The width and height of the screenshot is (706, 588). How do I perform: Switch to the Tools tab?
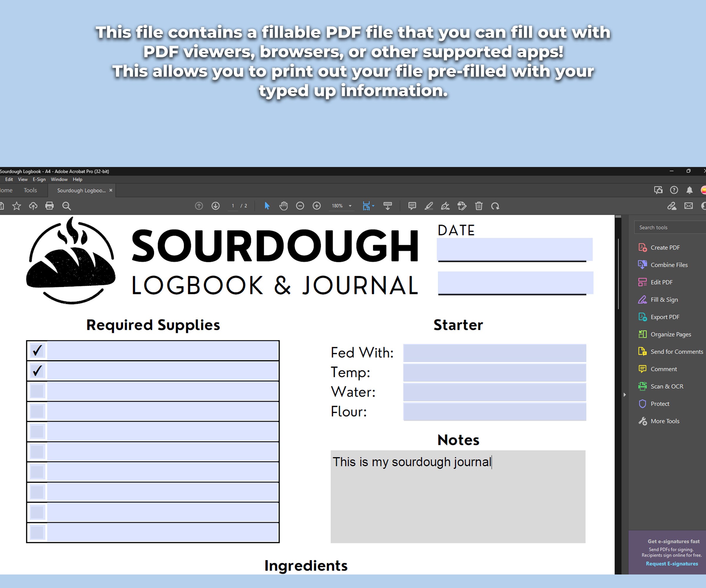tap(30, 190)
